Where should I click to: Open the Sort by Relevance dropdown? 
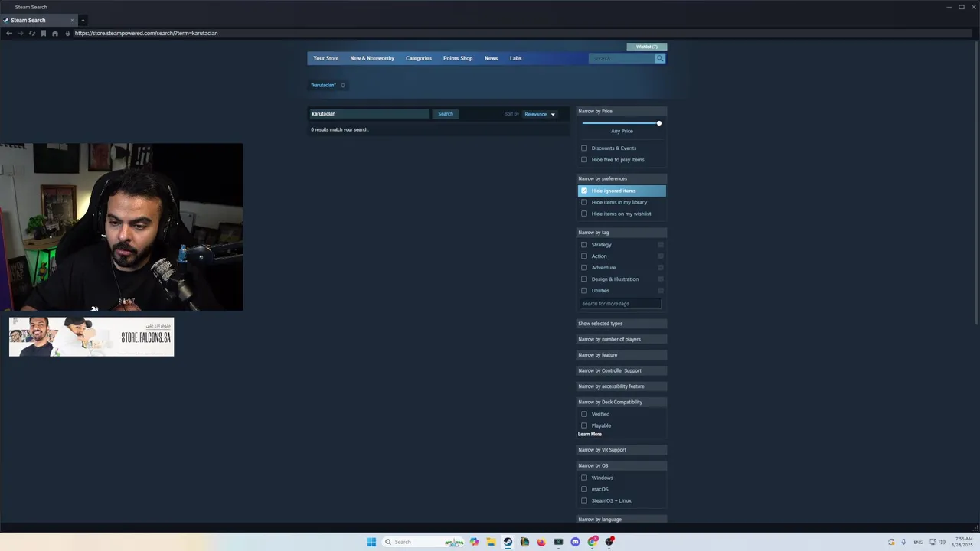540,114
